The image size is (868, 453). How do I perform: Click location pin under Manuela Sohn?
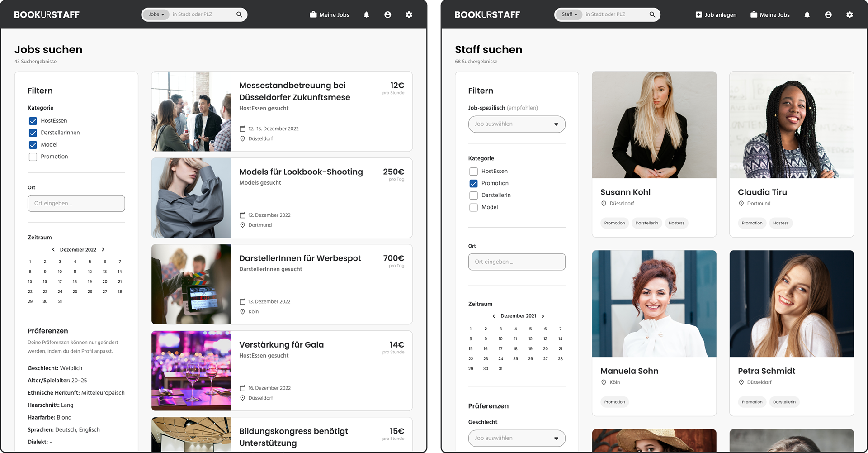(x=604, y=382)
